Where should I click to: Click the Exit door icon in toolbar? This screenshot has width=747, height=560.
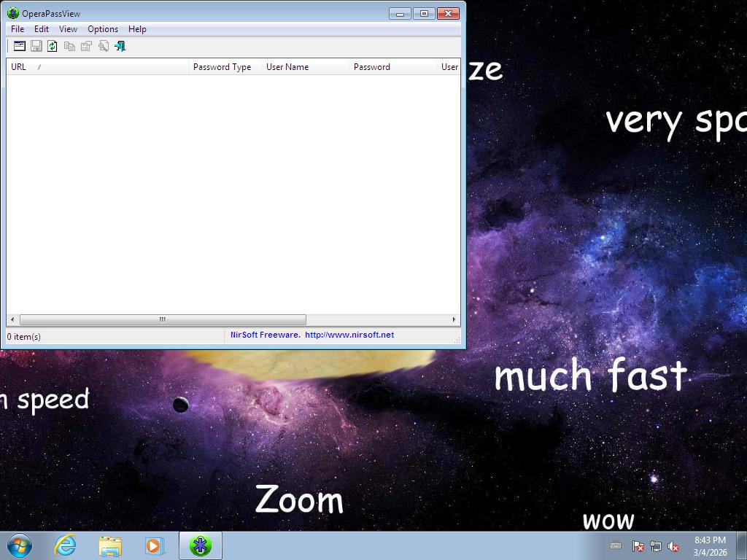[120, 46]
